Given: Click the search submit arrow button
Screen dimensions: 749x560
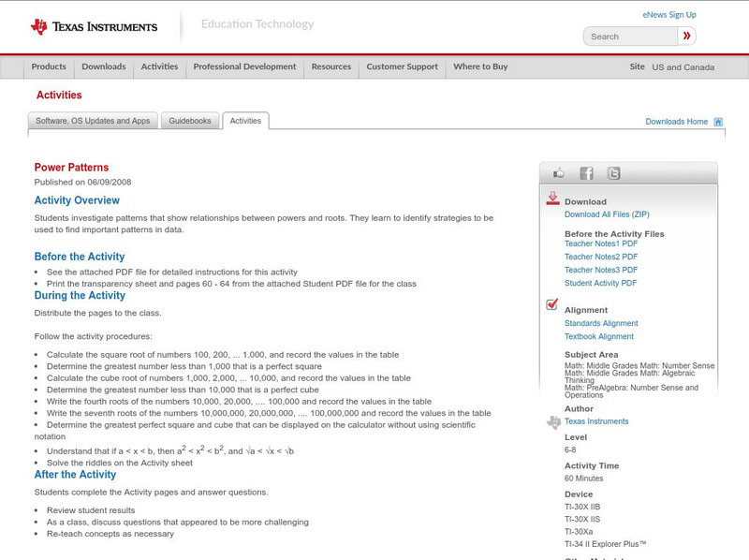Looking at the screenshot, I should (686, 36).
